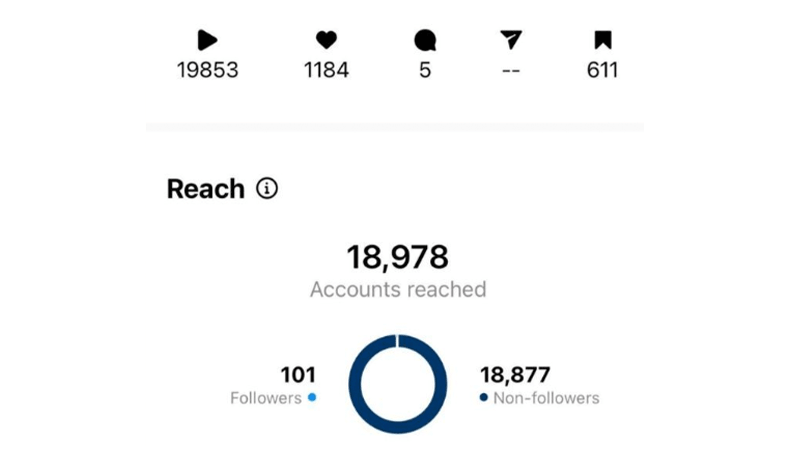
Task: Click the Reach section heading
Action: (206, 189)
